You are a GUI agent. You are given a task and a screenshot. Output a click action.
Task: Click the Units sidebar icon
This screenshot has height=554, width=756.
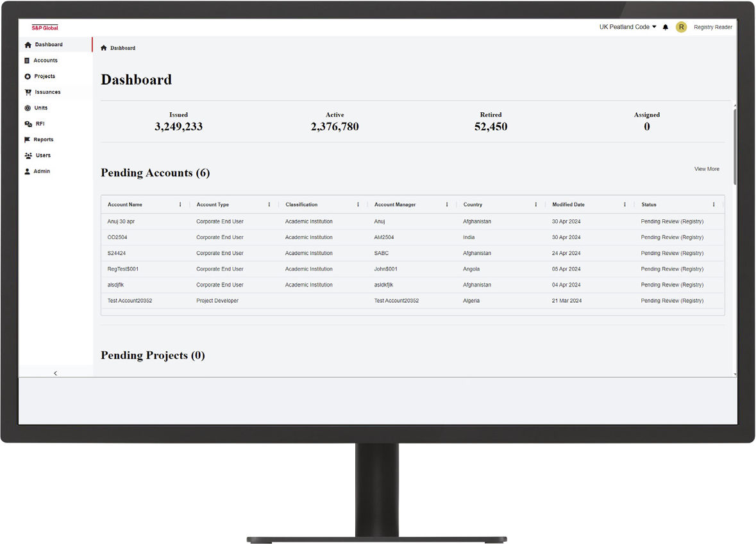pyautogui.click(x=28, y=108)
